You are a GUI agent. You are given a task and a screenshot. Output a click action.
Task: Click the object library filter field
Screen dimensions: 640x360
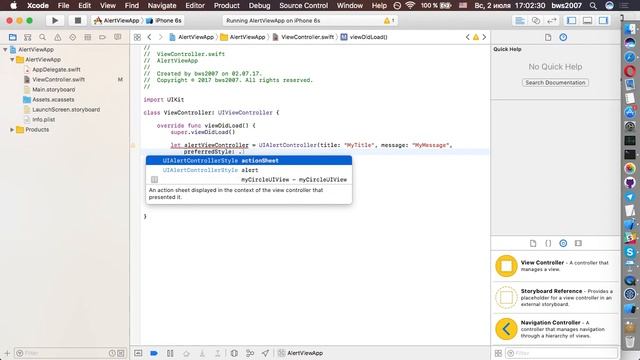tap(561, 353)
